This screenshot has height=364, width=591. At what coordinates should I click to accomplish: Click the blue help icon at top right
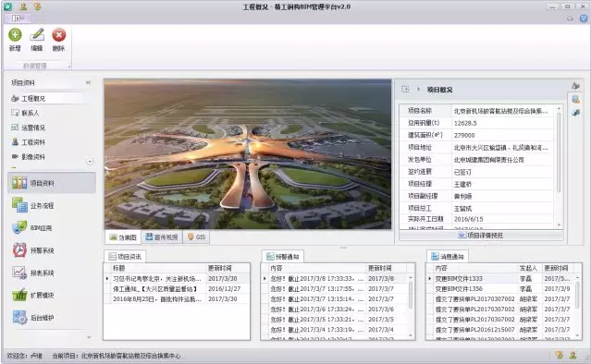(x=584, y=18)
